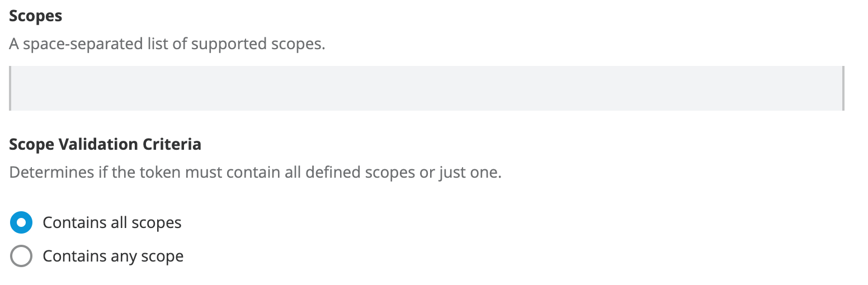Click the "Contains any scope" label text

113,256
